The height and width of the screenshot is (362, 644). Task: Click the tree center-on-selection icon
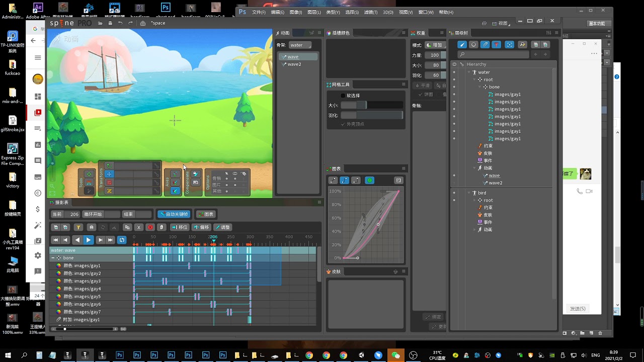click(x=510, y=44)
